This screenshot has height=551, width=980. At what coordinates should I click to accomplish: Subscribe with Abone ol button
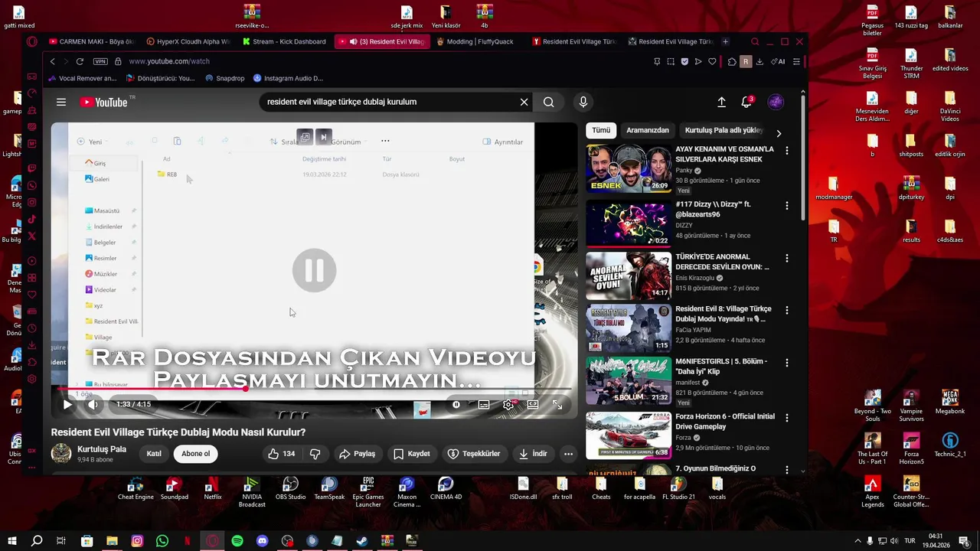[x=195, y=454]
